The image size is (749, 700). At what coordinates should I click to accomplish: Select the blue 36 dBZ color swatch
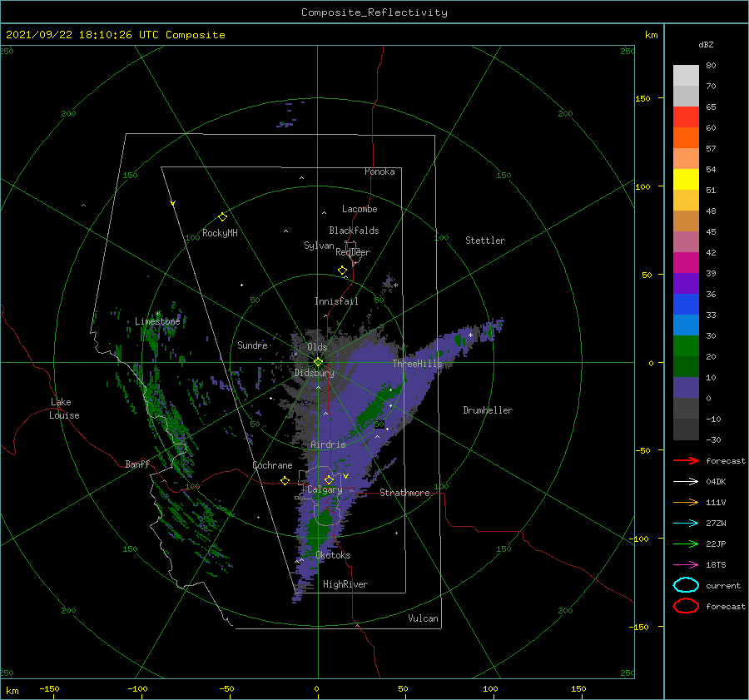(686, 304)
